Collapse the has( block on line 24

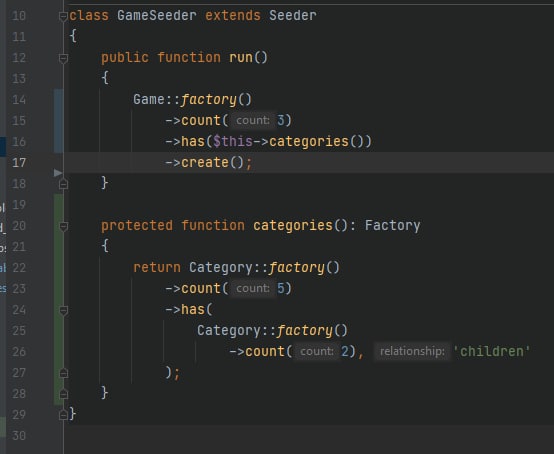63,310
